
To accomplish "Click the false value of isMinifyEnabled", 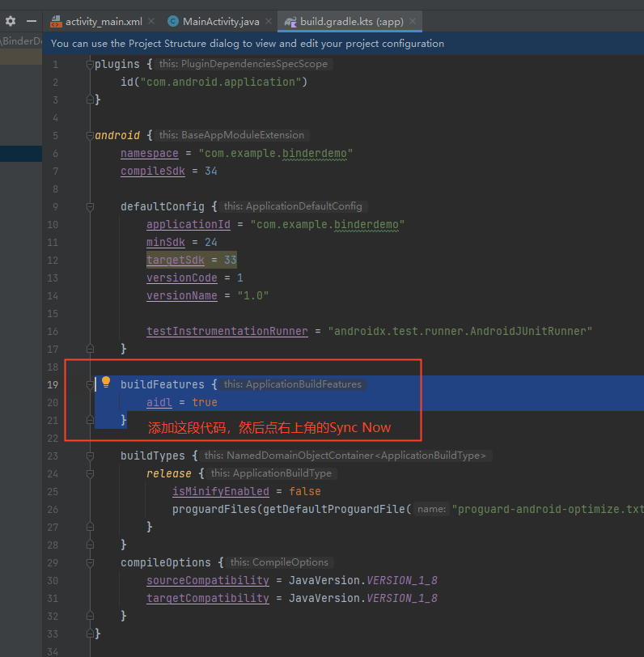I will (305, 491).
